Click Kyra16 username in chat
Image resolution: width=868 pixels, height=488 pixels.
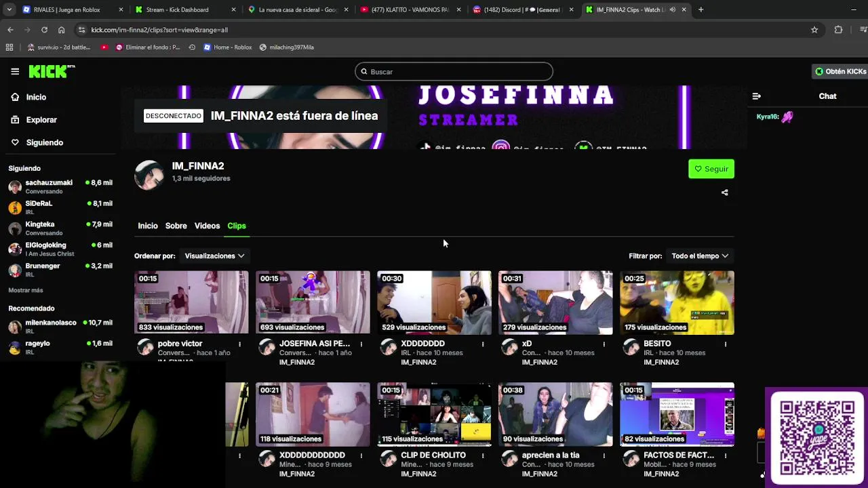point(767,117)
